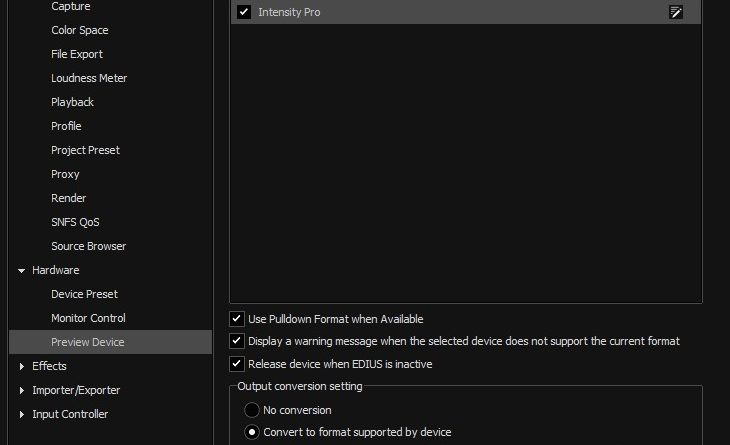This screenshot has width=730, height=445.
Task: Toggle Use Pulldown Format when Available
Action: coord(237,319)
